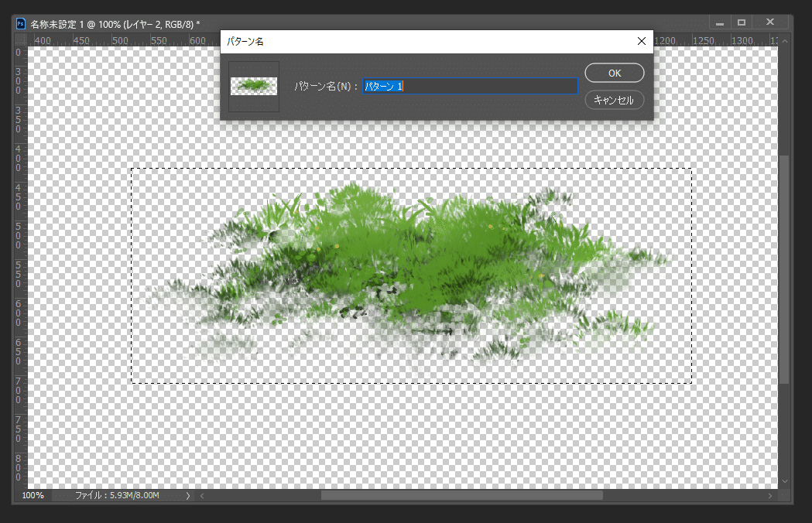Close the パターン名 dialog
The width and height of the screenshot is (812, 523).
(x=641, y=41)
